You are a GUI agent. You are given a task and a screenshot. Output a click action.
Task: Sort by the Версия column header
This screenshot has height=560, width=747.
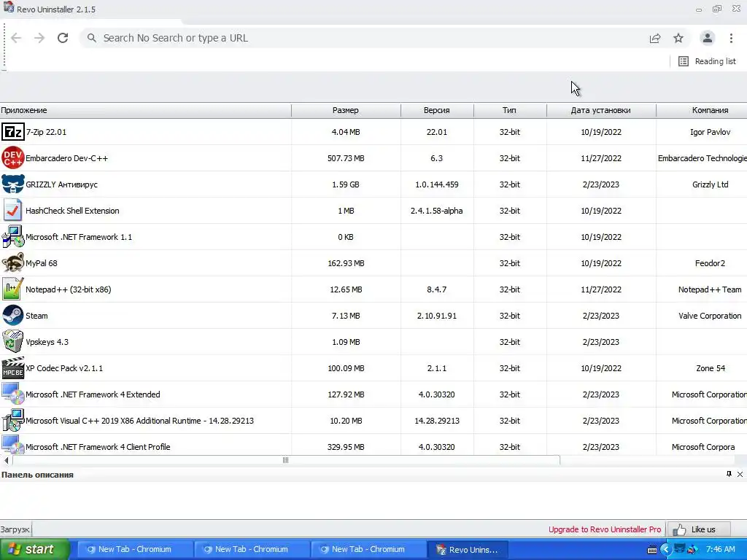[x=437, y=110]
